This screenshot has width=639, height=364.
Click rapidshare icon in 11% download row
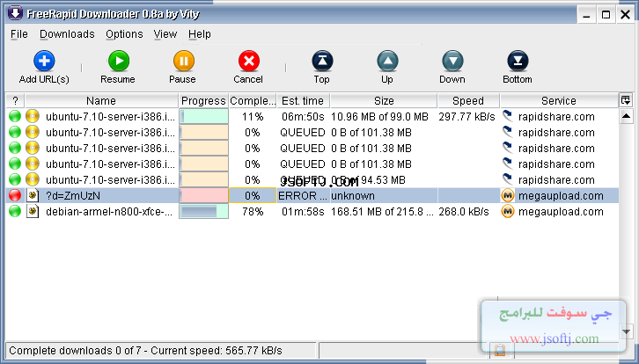507,116
